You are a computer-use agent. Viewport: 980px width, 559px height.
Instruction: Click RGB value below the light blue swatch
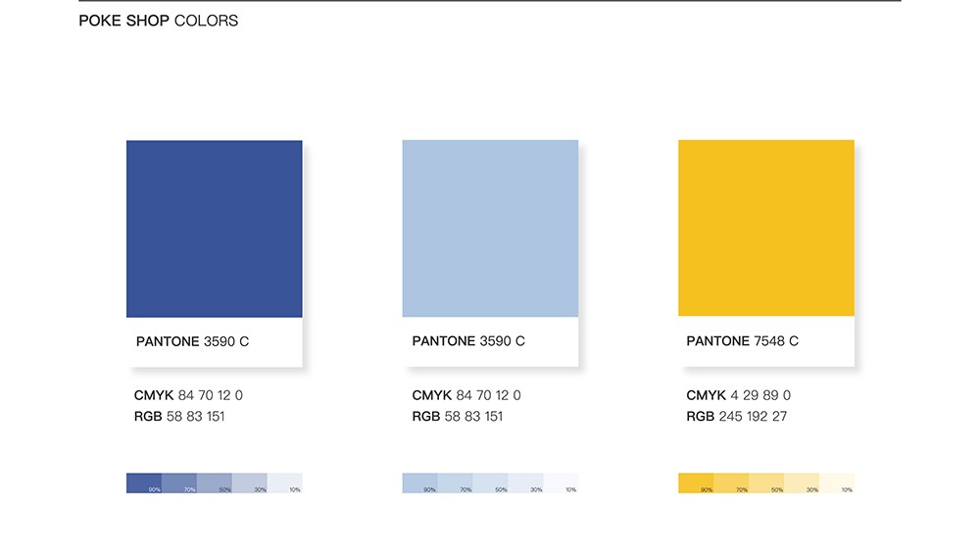point(457,417)
